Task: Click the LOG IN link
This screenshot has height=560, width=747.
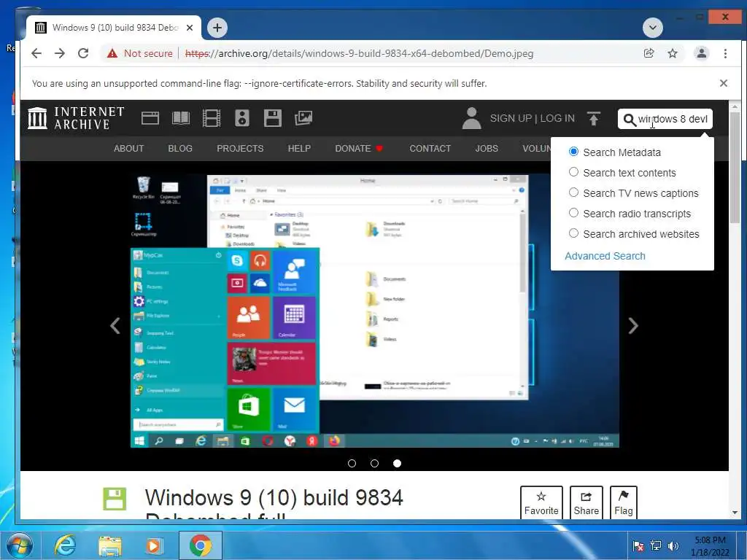Action: pyautogui.click(x=557, y=118)
